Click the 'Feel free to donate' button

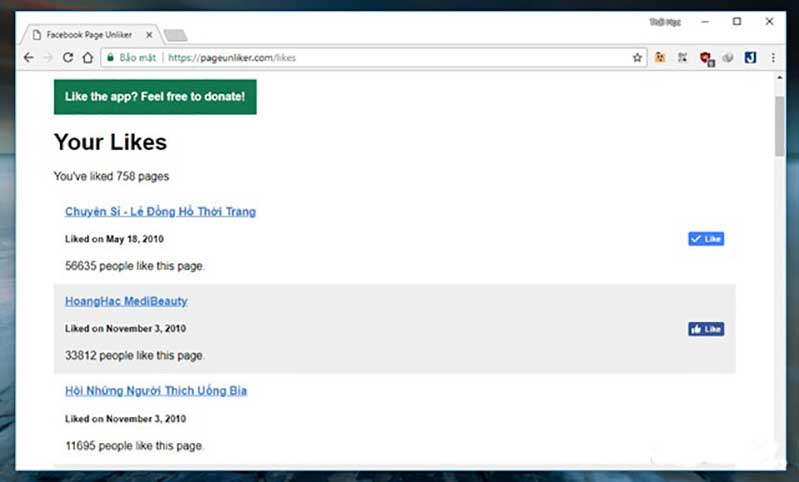(x=154, y=97)
